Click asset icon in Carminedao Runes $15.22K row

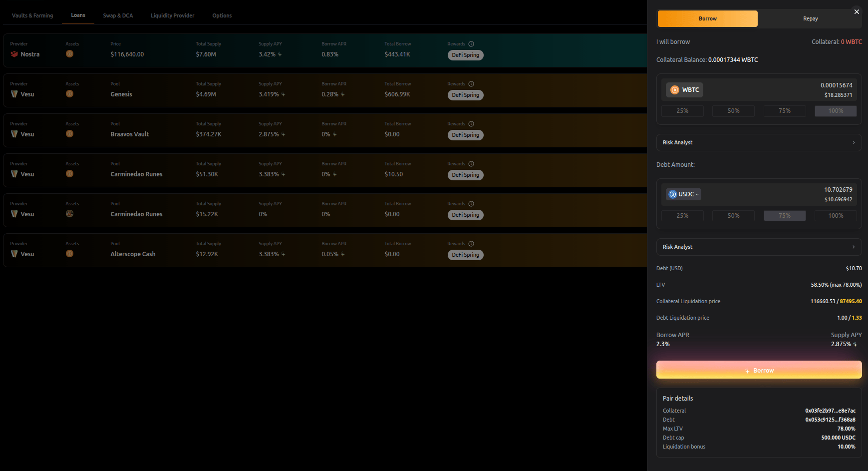pyautogui.click(x=69, y=214)
